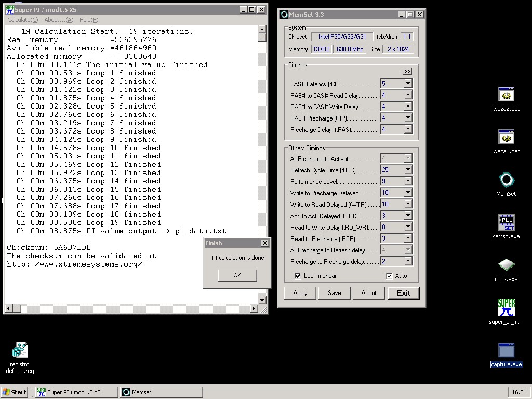Click the memory frequency field 630,0 Mhz
The width and height of the screenshot is (532, 399).
[350, 49]
